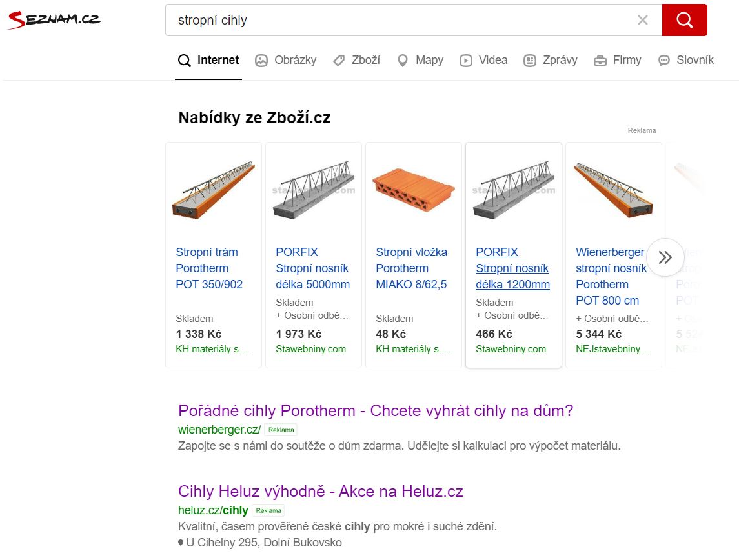Open PORFIX Stropní nosník délka 1200mm link
Viewport: 739px width, 560px height.
click(512, 268)
